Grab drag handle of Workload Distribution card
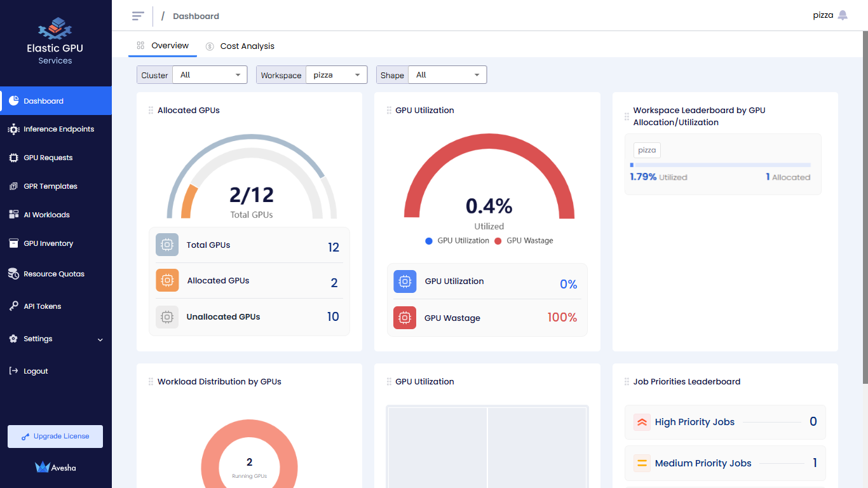Image resolution: width=868 pixels, height=488 pixels. click(151, 382)
